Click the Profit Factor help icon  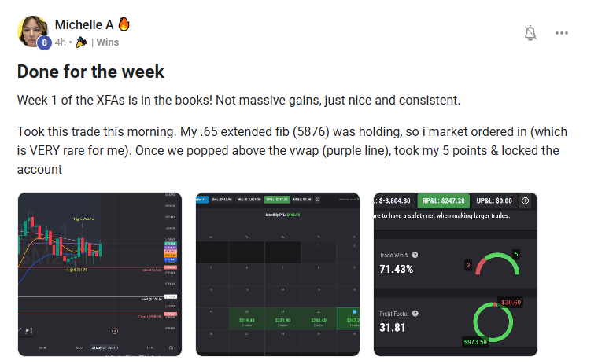[x=415, y=314]
